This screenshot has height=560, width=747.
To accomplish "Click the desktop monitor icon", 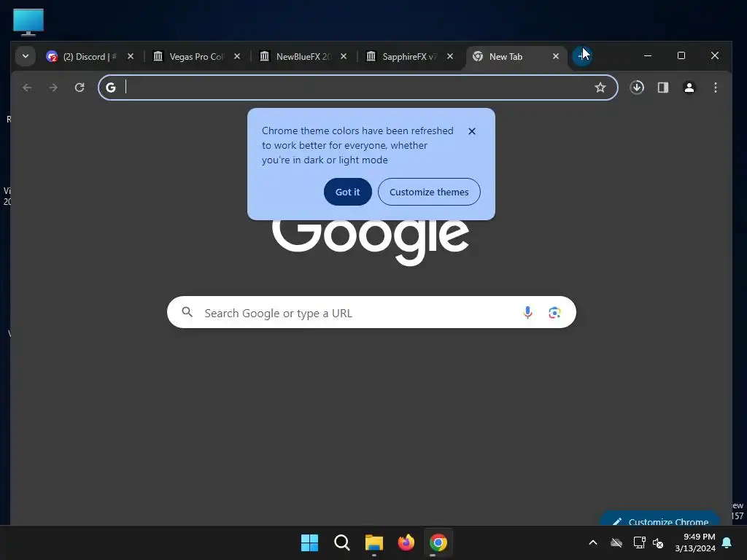I will pos(28,22).
